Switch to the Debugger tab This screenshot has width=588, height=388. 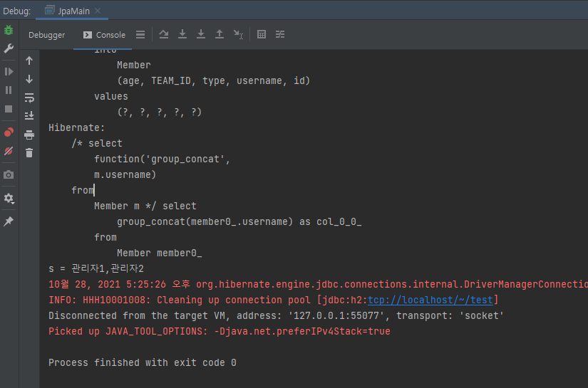(x=46, y=35)
